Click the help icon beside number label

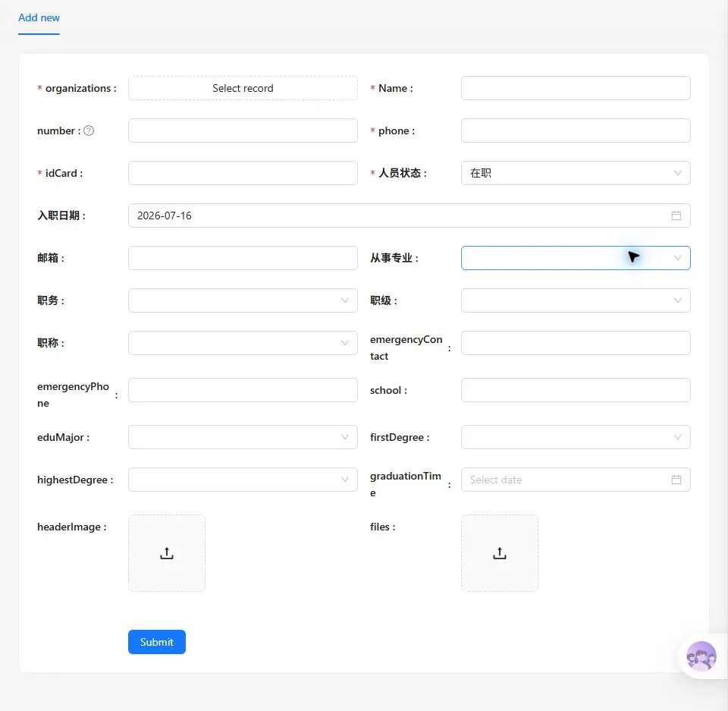point(89,131)
